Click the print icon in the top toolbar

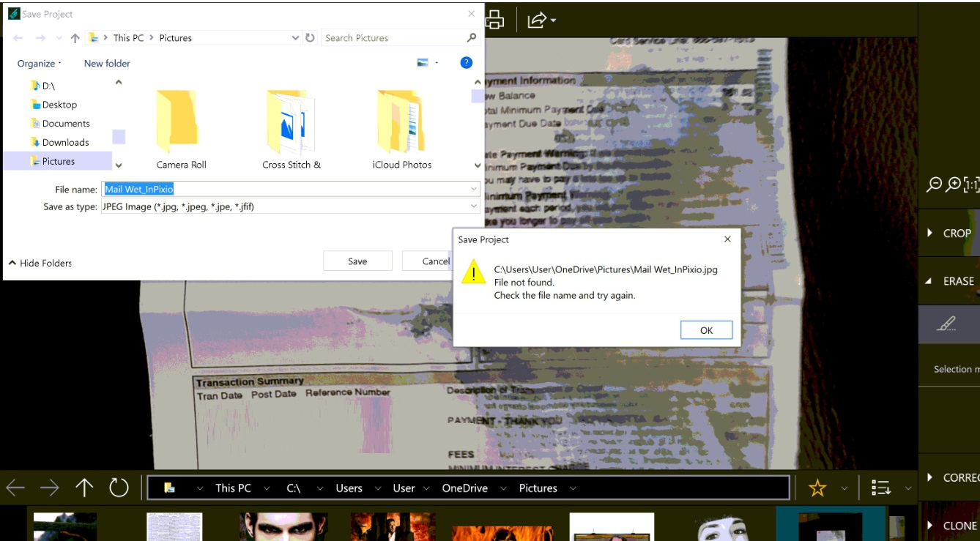495,20
